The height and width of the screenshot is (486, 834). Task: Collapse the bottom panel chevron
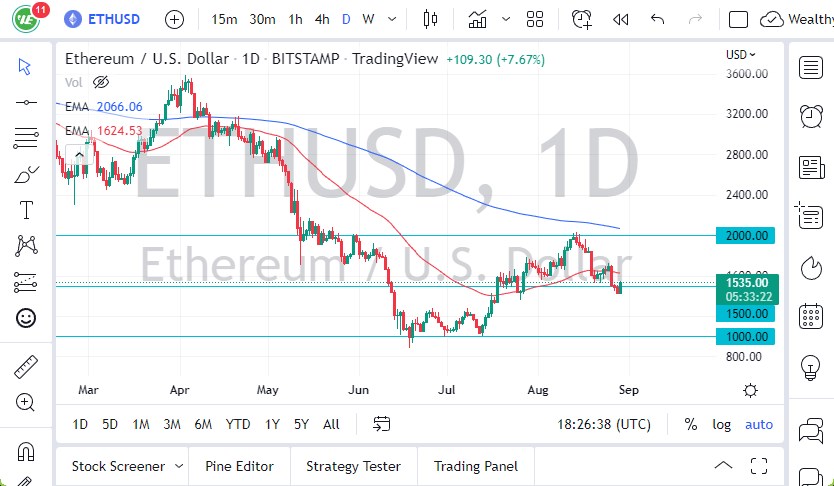[724, 466]
